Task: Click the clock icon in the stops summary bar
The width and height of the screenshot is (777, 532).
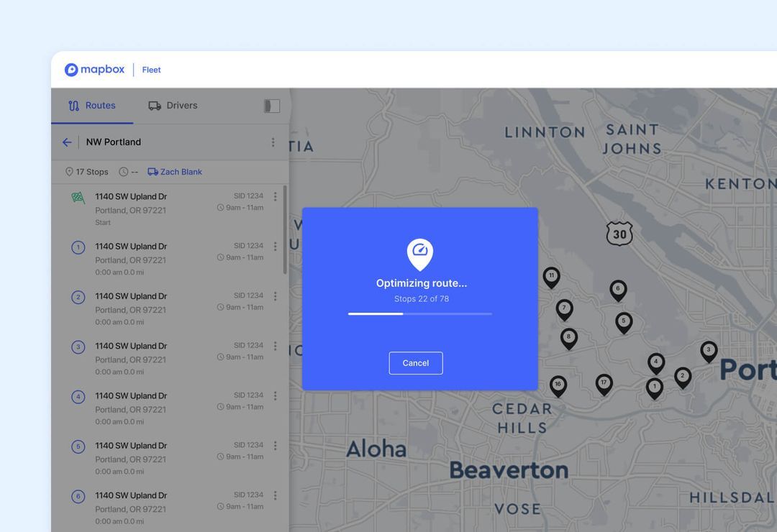Action: [x=123, y=171]
